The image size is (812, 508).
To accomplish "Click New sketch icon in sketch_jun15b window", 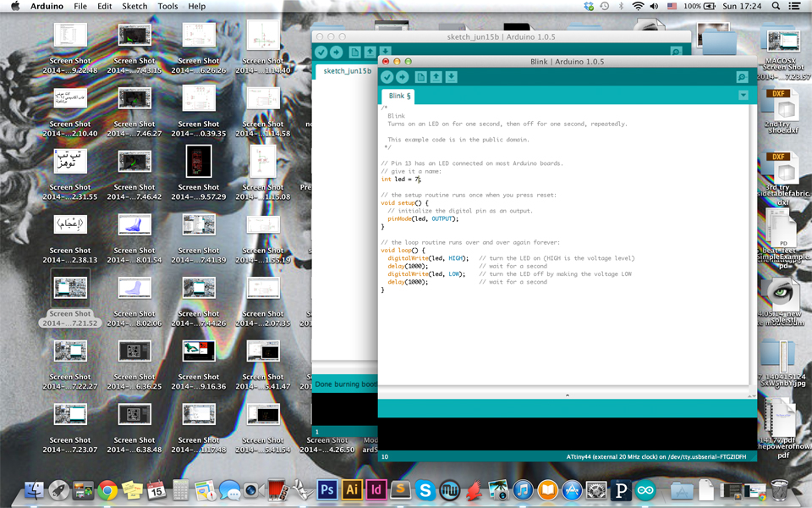I will coord(354,52).
